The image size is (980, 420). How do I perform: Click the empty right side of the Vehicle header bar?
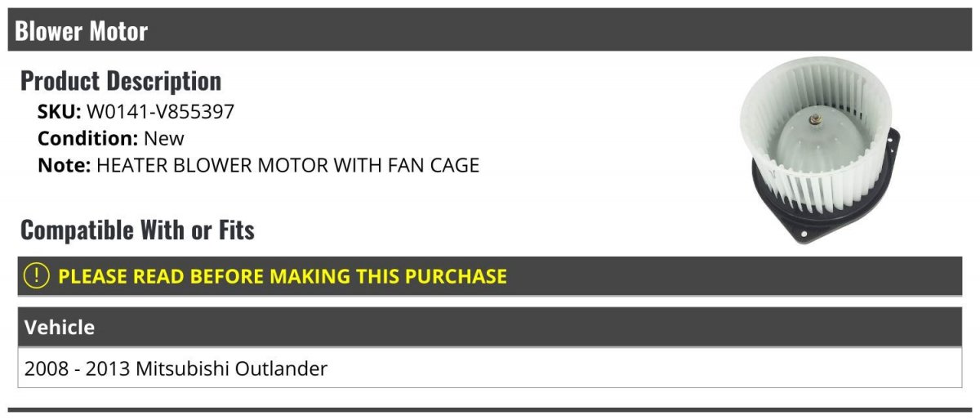tap(735, 328)
